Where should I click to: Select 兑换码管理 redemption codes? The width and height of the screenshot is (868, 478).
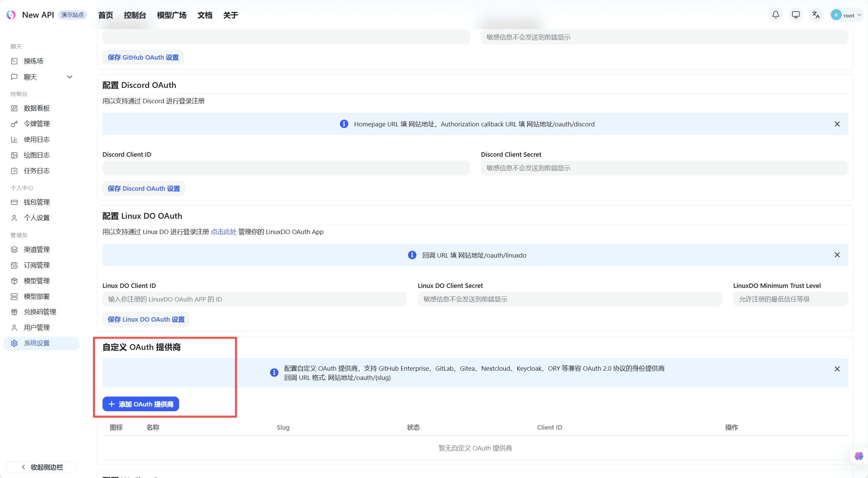pos(40,312)
